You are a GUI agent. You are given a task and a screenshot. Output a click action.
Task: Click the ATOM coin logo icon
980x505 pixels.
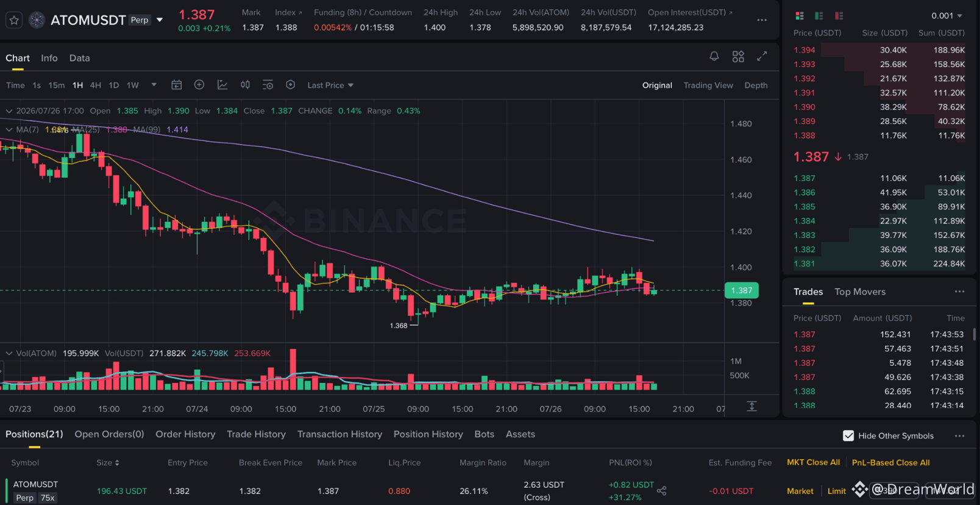(37, 20)
